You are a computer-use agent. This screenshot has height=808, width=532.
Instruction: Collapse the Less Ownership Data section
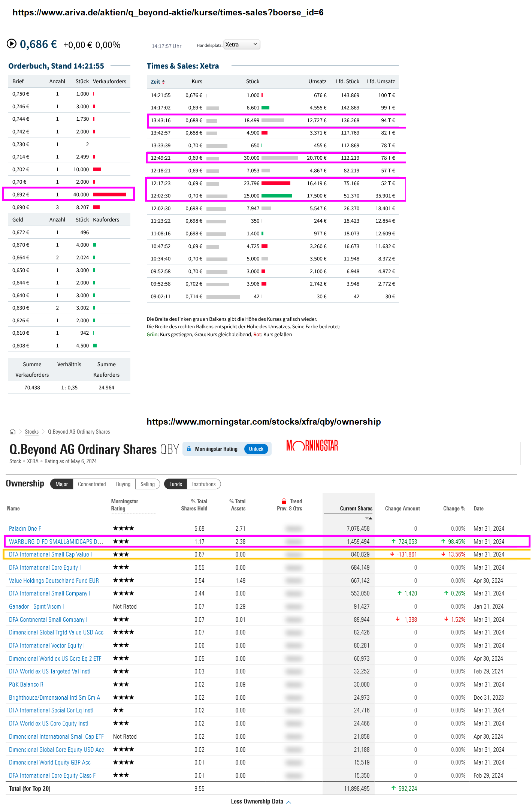261,801
